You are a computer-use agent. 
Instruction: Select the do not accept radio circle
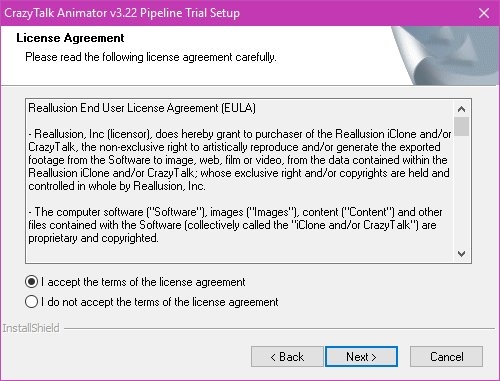pyautogui.click(x=31, y=302)
